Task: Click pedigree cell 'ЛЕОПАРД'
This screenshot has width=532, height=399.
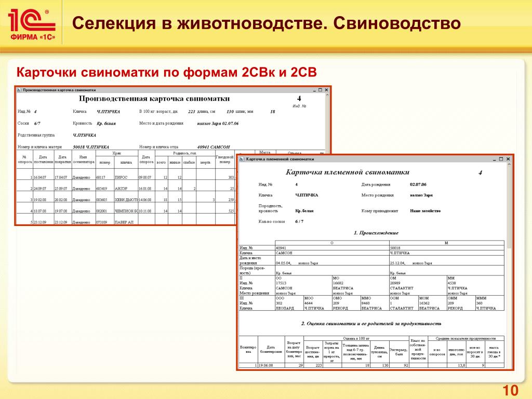Action: point(285,309)
